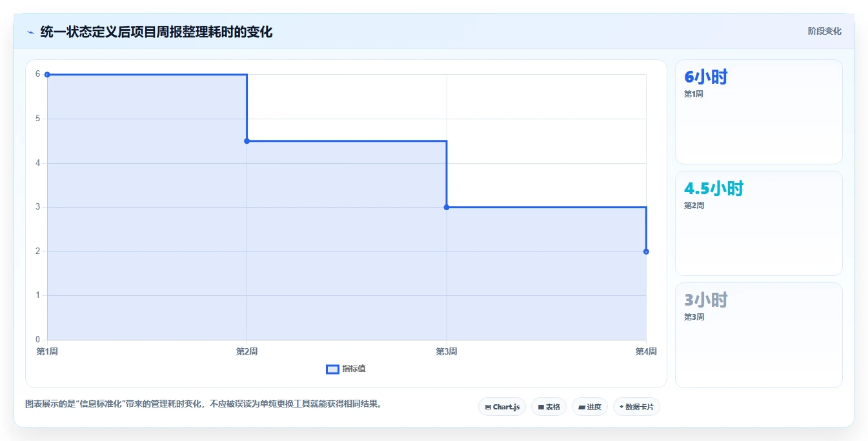The width and height of the screenshot is (868, 441).
Task: Select the Chart.js tag chip
Action: [x=502, y=407]
